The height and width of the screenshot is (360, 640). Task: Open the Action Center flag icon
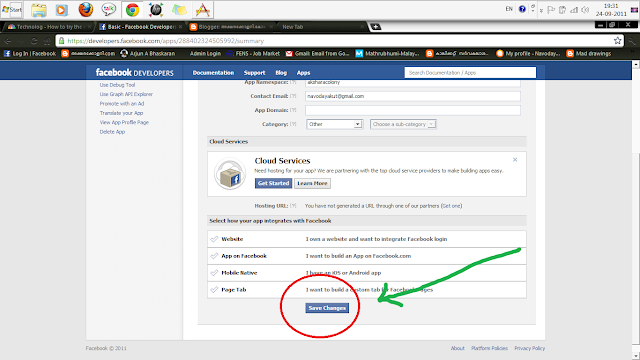point(551,9)
